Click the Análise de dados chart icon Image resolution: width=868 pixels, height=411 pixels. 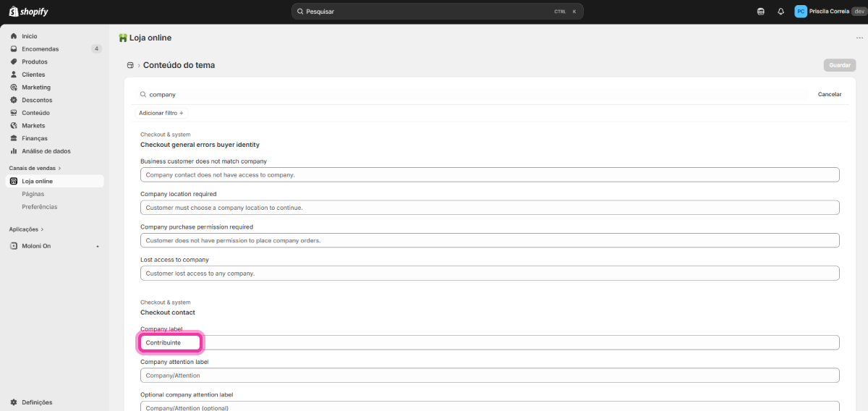14,151
